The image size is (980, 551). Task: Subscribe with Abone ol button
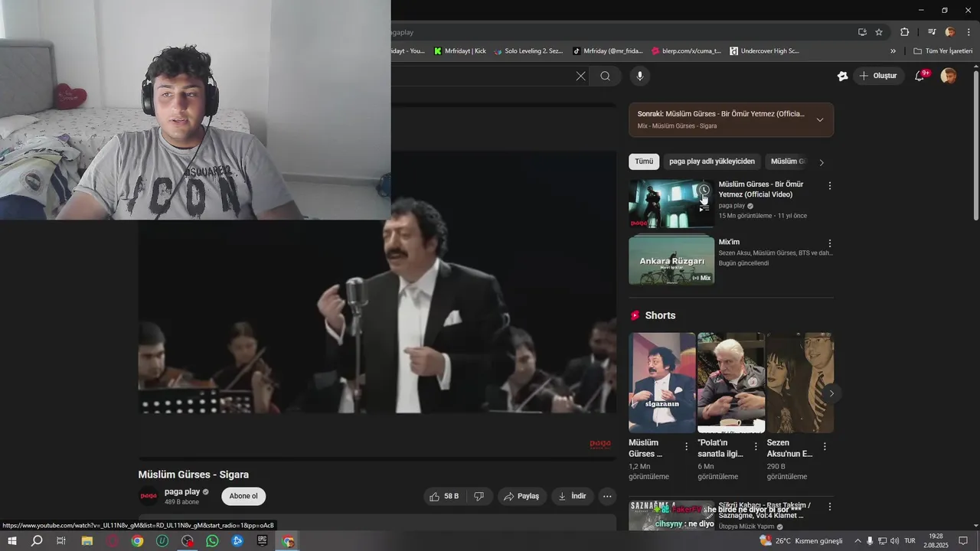coord(243,496)
